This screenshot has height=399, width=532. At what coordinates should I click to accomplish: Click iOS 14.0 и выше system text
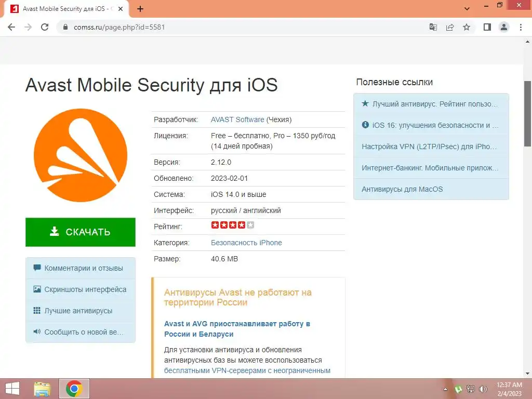[x=238, y=194]
